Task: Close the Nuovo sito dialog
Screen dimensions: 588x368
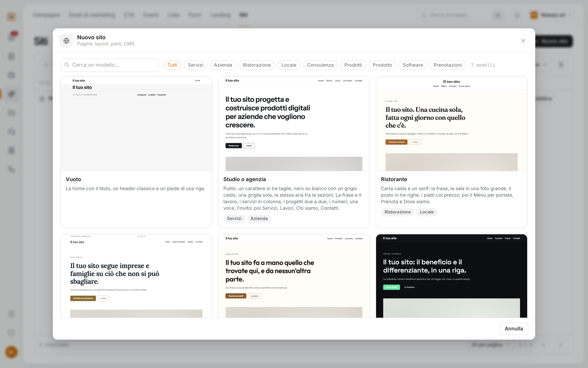Action: (x=523, y=41)
